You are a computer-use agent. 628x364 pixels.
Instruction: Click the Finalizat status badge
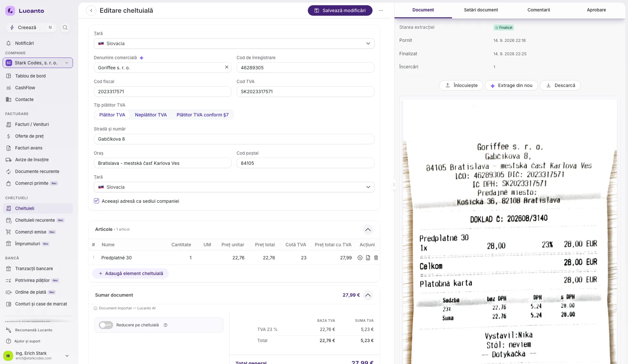click(x=504, y=27)
